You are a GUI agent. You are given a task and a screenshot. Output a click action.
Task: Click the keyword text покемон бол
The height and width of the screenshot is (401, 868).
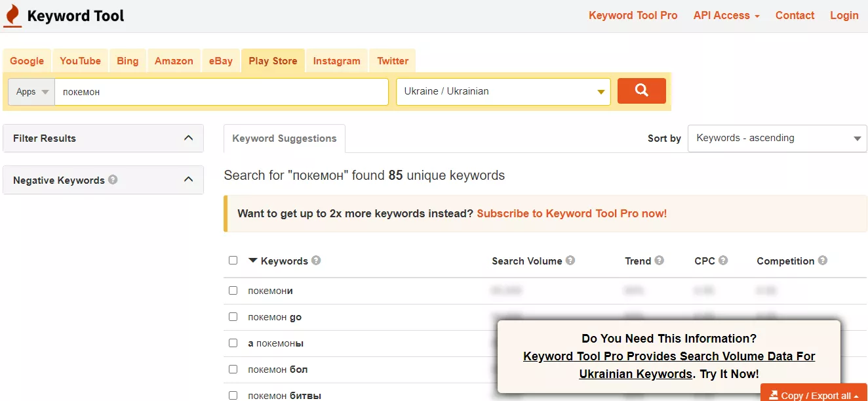coord(278,369)
